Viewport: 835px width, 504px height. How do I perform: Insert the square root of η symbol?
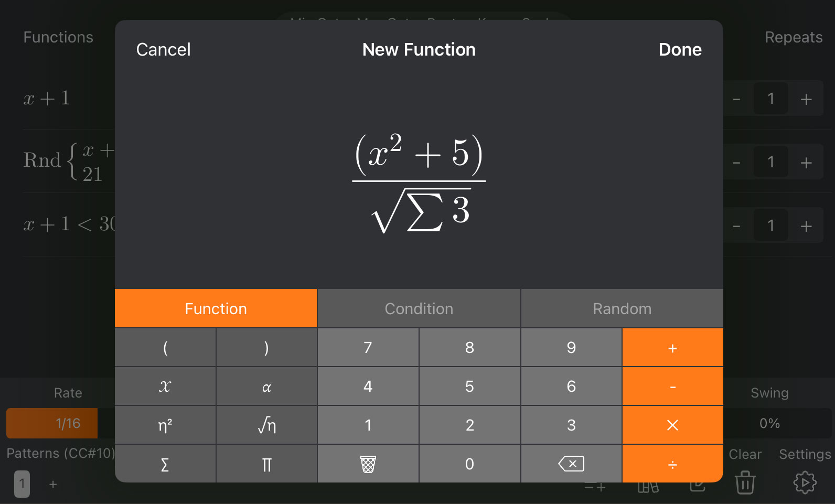click(266, 425)
